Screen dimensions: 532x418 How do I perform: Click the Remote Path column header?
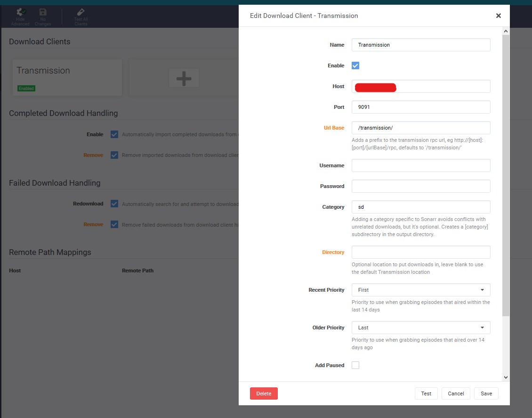[138, 270]
